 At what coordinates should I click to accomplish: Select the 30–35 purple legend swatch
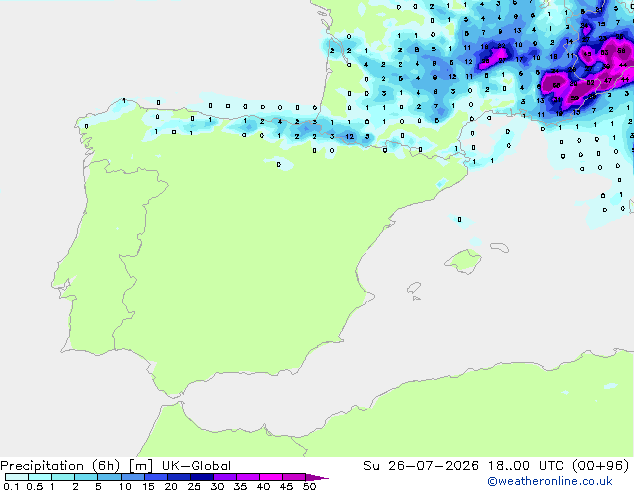click(225, 477)
